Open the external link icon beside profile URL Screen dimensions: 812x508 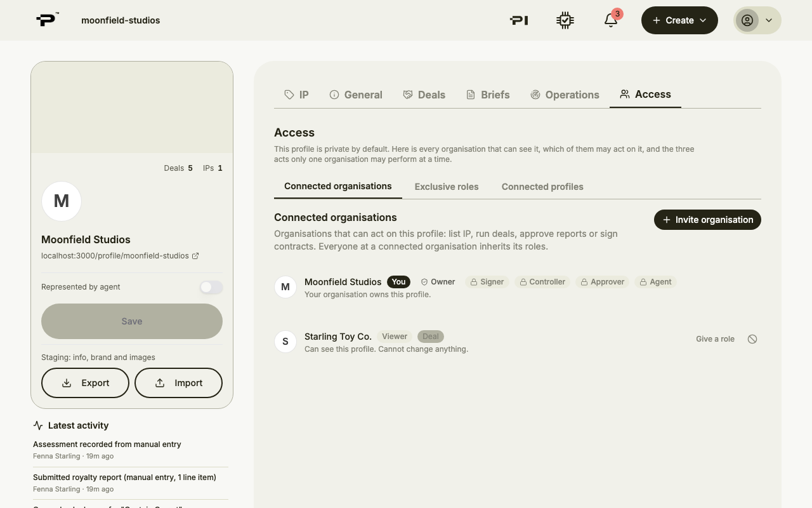195,256
